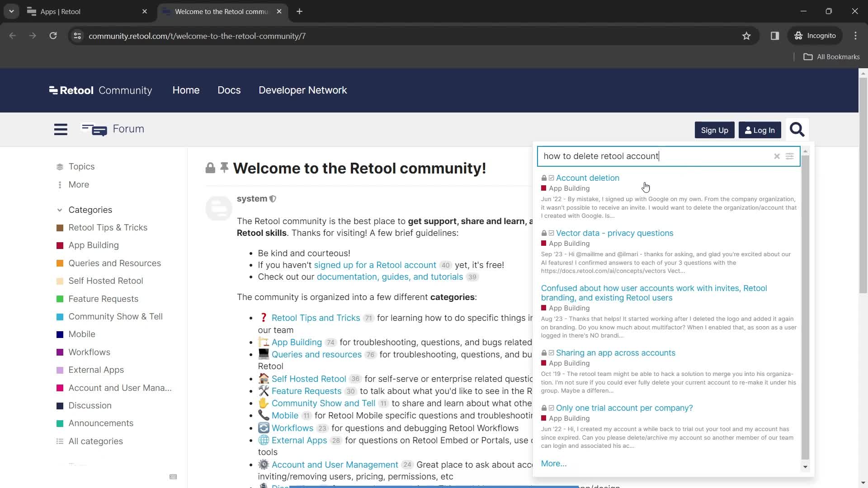This screenshot has height=488, width=868.
Task: Click scroll down arrow in search results
Action: click(805, 467)
